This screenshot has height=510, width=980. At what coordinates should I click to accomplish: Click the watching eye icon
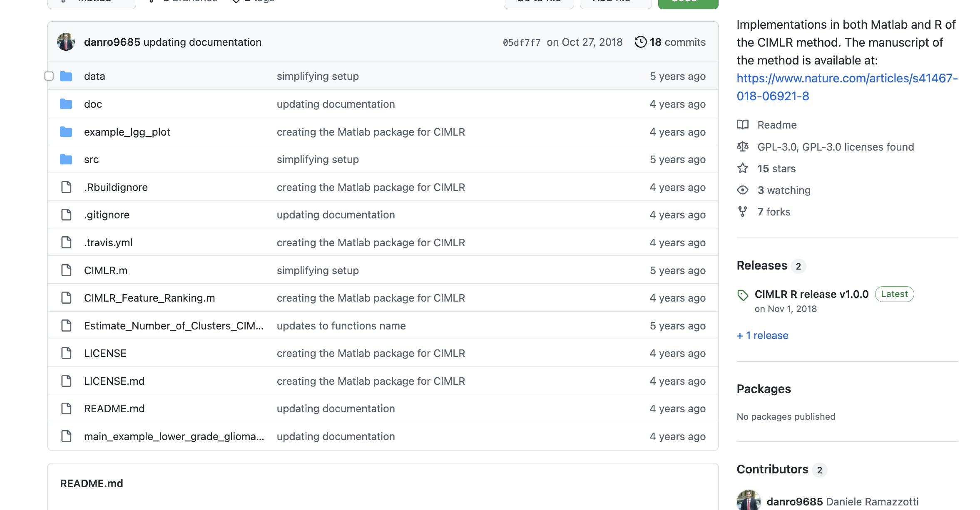coord(742,190)
